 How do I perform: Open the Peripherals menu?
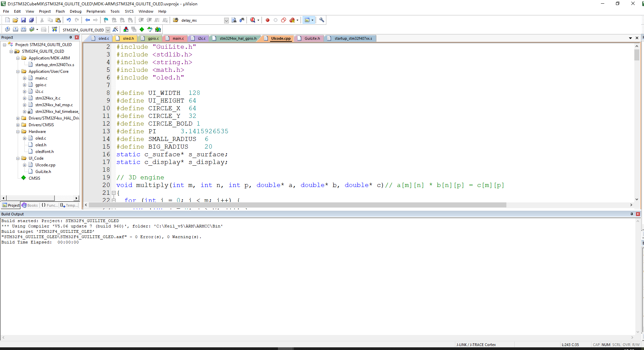pos(96,11)
